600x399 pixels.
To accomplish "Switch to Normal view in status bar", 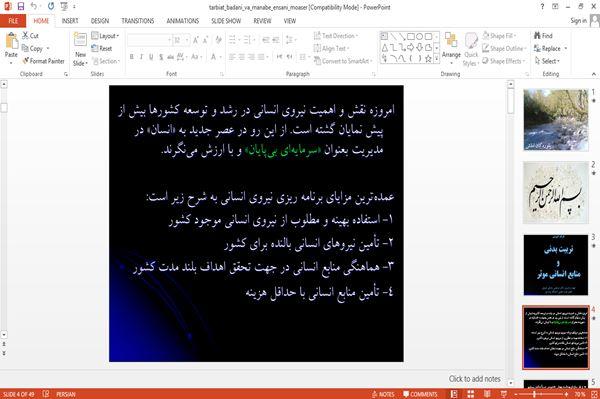I will [x=454, y=394].
